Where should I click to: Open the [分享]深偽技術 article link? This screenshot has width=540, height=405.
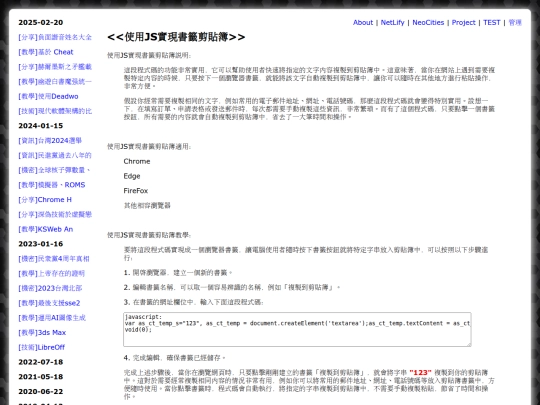pos(55,215)
